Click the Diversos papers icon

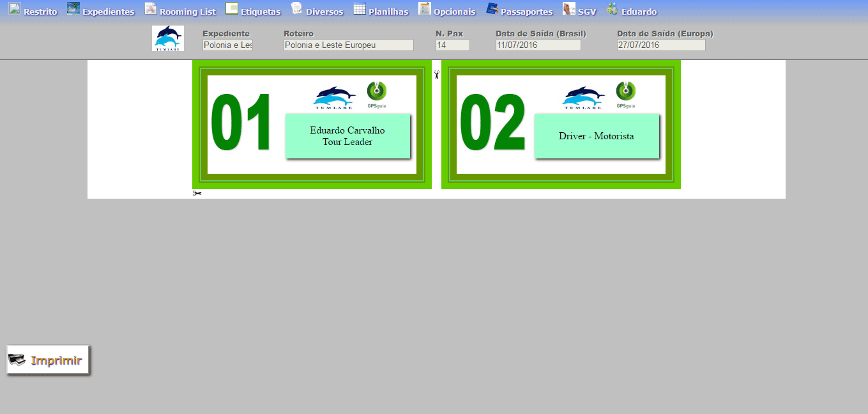click(297, 8)
